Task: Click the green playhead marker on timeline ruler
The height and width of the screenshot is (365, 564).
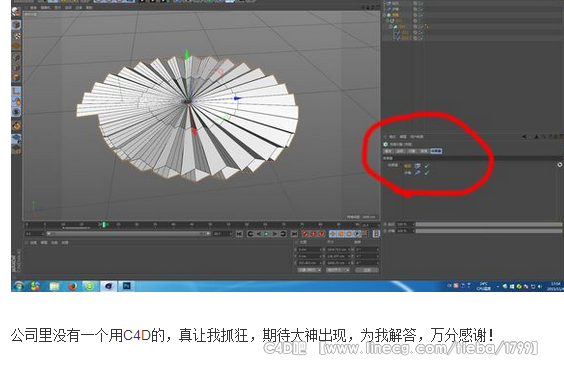Action: tap(104, 225)
